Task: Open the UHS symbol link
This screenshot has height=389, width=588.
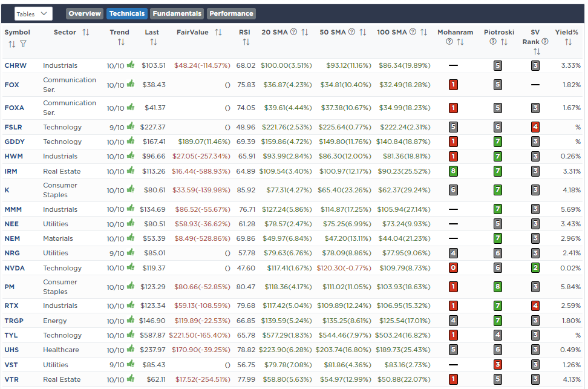Action: point(11,350)
